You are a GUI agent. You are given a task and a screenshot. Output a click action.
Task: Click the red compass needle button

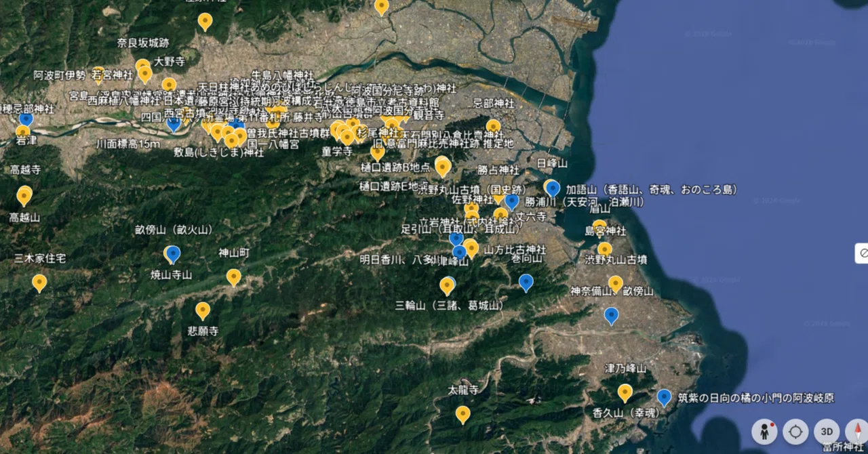coord(857,431)
